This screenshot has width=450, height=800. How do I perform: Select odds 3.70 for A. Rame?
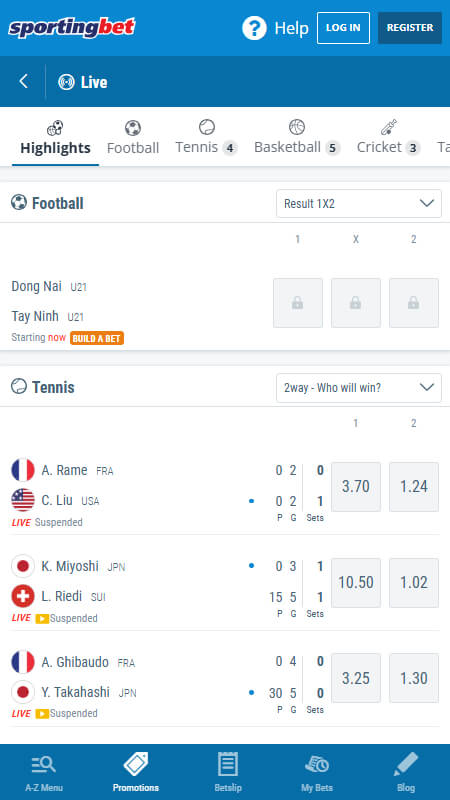(356, 487)
